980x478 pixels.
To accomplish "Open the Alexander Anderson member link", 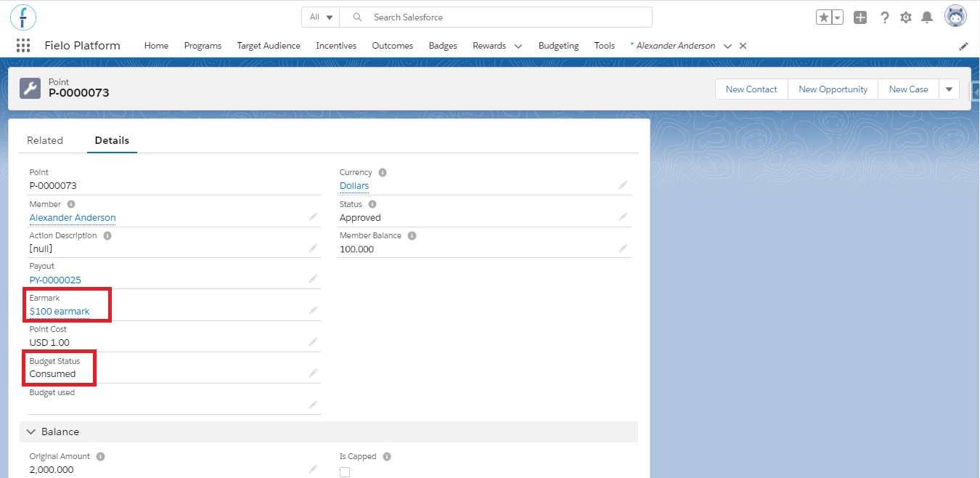I will (x=73, y=217).
